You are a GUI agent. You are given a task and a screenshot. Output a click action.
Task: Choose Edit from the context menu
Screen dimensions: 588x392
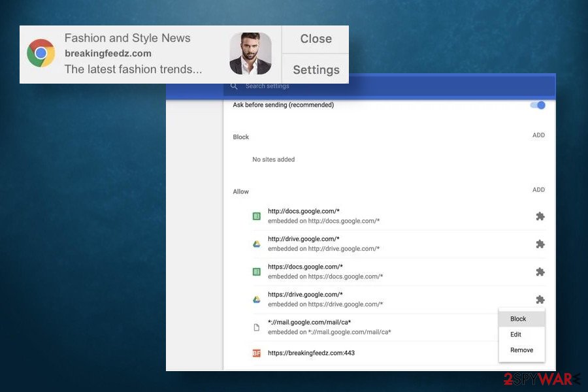[521, 335]
